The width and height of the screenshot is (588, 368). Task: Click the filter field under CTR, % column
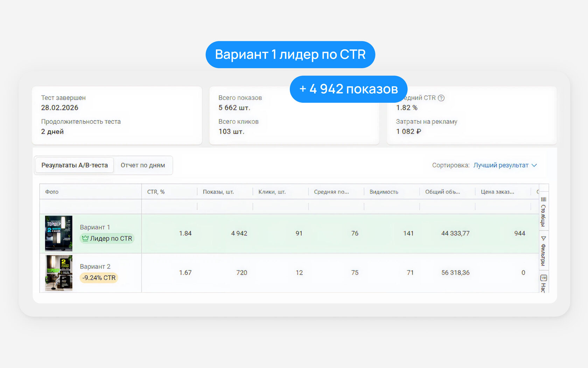coord(169,207)
